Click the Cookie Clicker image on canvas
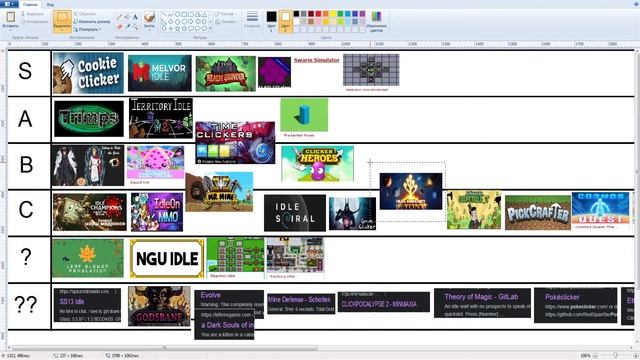 [x=88, y=73]
